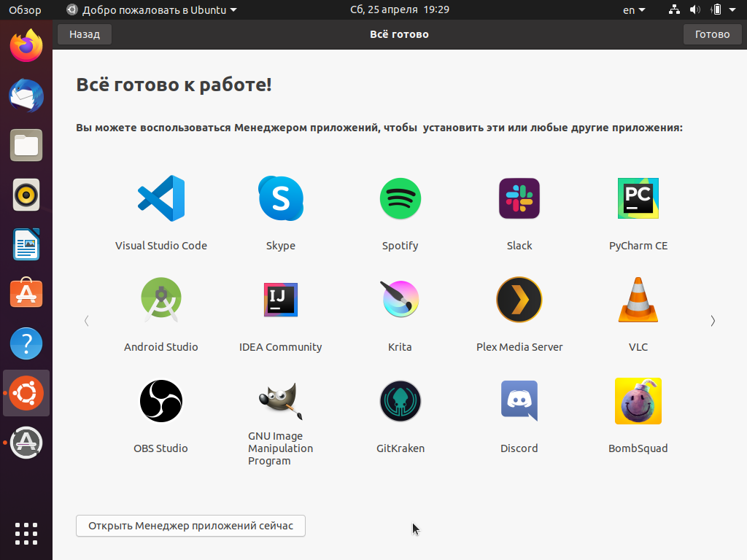Image resolution: width=747 pixels, height=560 pixels.
Task: Open the Skype app icon
Action: coord(281,198)
